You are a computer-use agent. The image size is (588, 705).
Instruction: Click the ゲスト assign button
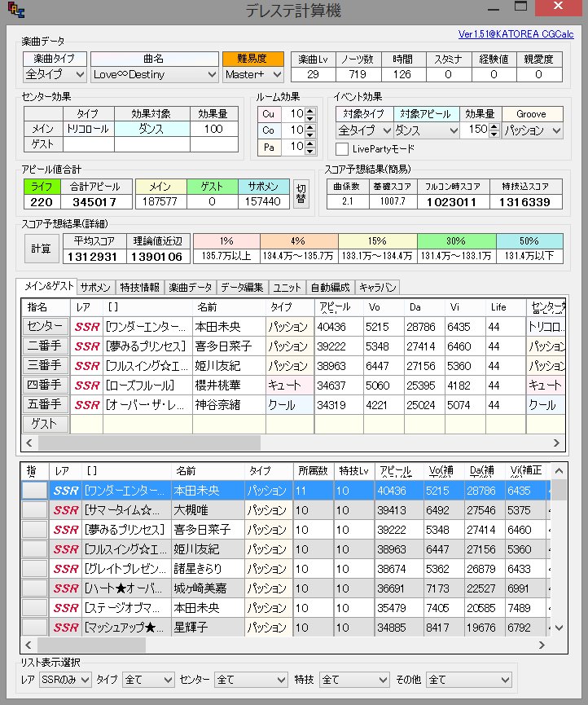46,424
